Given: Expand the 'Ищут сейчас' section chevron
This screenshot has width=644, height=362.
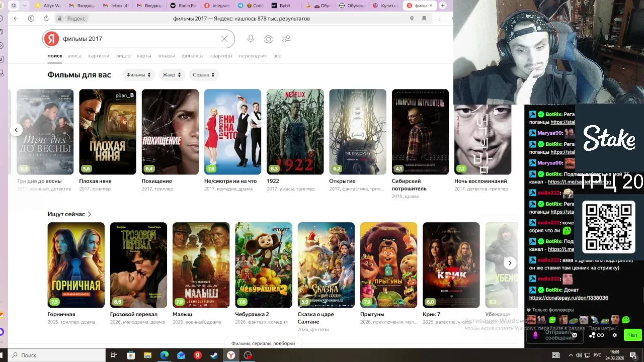Looking at the screenshot, I should pos(90,214).
